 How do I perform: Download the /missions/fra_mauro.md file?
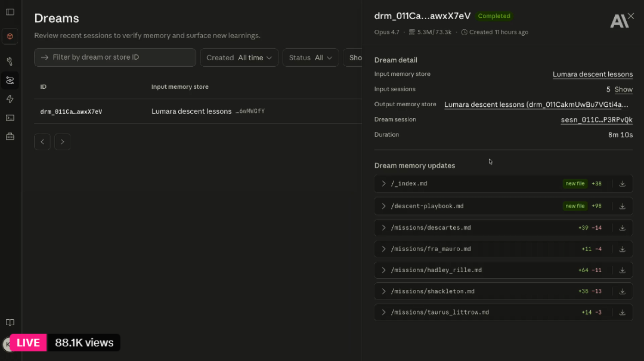[x=622, y=249]
